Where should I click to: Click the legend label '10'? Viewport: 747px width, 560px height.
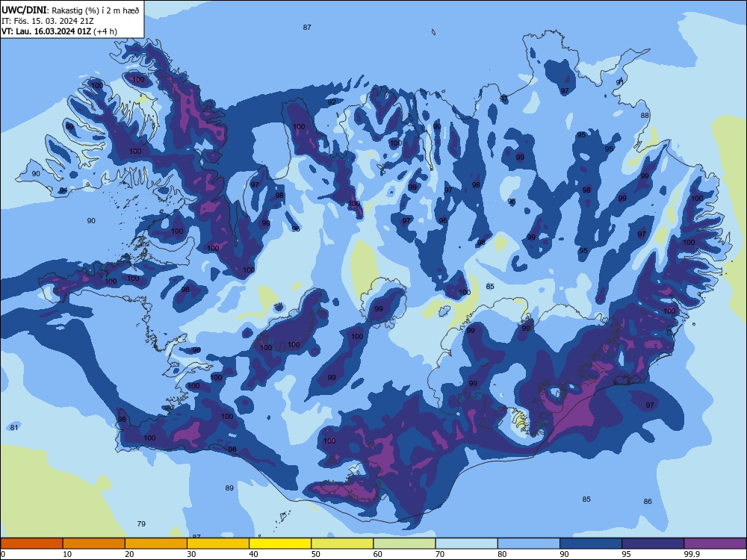click(x=67, y=554)
